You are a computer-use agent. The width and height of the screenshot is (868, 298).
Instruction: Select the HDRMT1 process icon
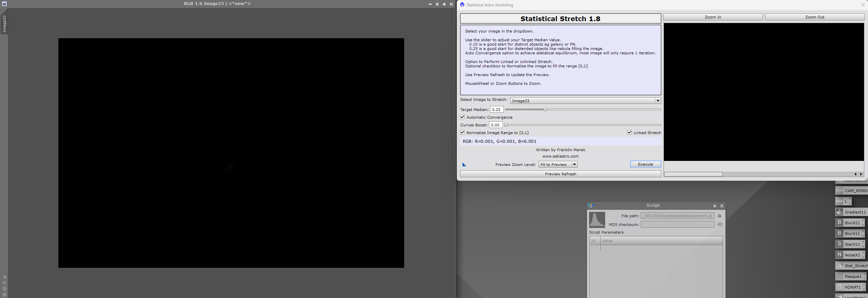pos(850,287)
